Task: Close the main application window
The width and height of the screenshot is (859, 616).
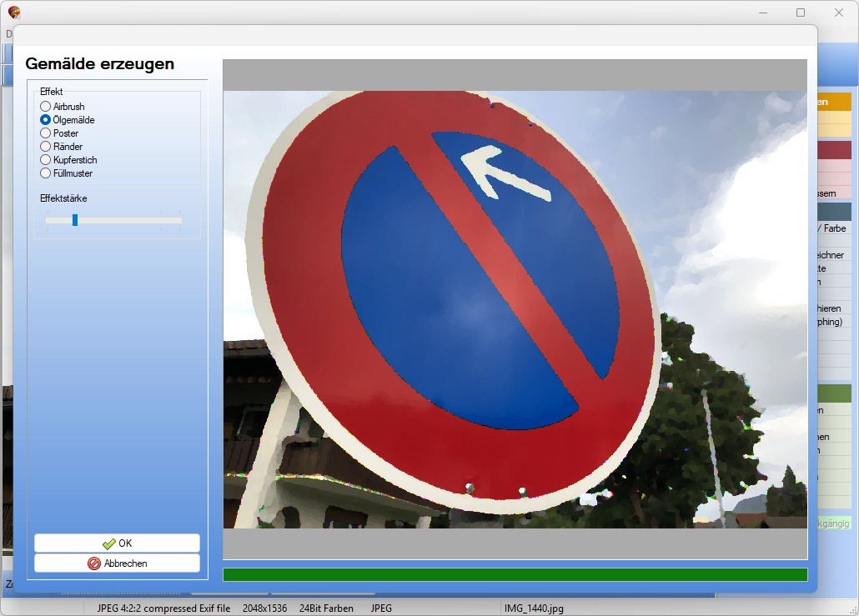Action: tap(839, 13)
